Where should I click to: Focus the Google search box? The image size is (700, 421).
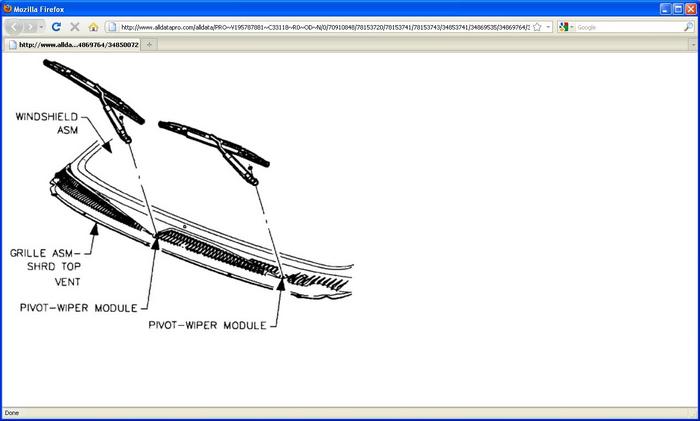[x=629, y=27]
